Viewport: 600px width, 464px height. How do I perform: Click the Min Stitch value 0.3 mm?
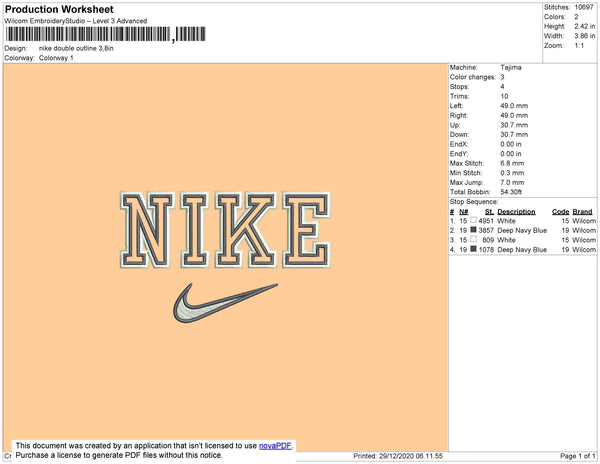click(512, 173)
